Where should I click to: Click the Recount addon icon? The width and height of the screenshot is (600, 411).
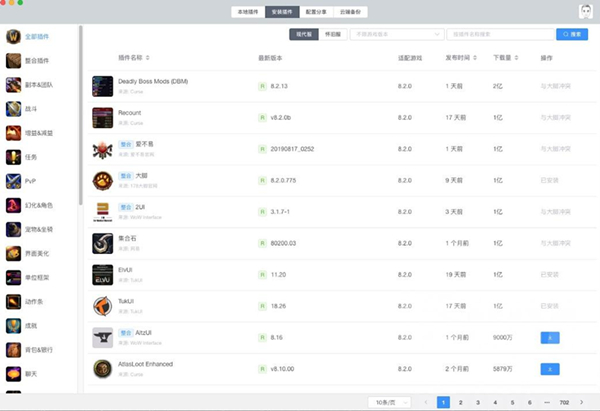[x=103, y=117]
